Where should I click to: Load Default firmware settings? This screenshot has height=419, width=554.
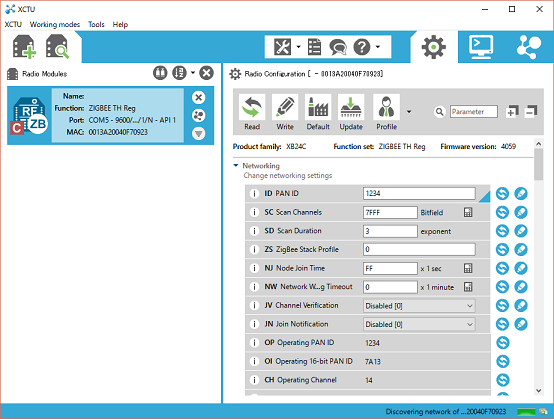[318, 112]
